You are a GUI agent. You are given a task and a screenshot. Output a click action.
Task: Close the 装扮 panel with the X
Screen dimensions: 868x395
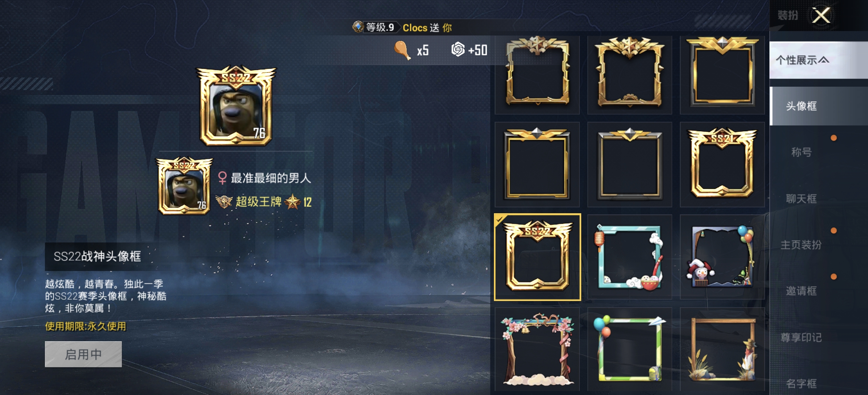pos(821,15)
